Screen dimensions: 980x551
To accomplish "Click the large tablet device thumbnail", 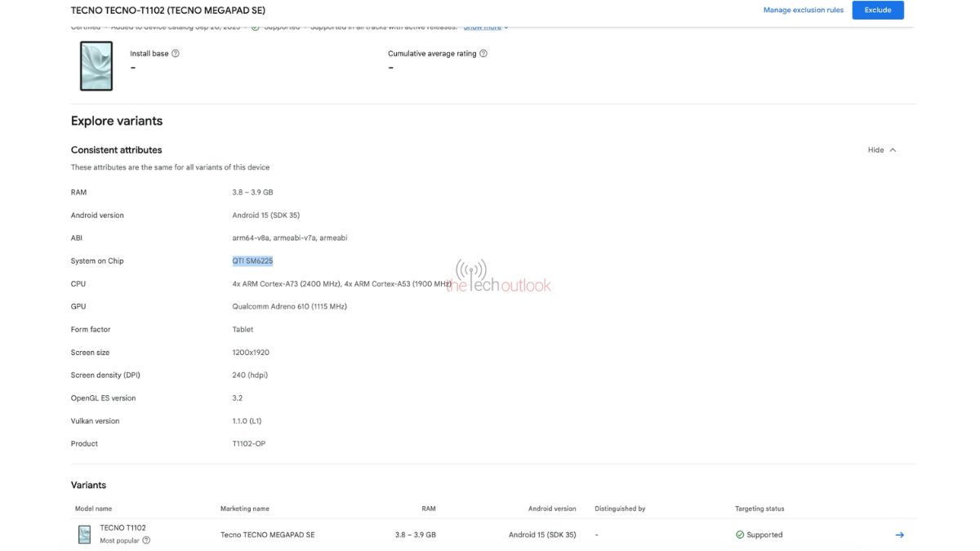I will (96, 66).
